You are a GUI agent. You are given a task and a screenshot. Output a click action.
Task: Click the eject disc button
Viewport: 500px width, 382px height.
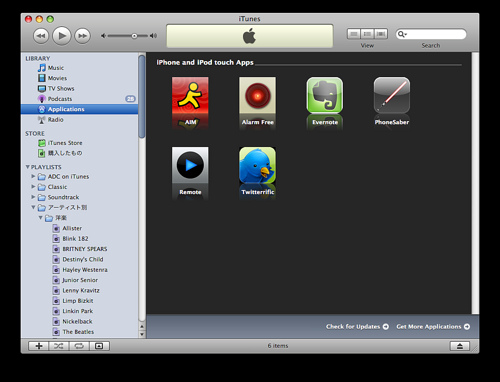point(460,346)
